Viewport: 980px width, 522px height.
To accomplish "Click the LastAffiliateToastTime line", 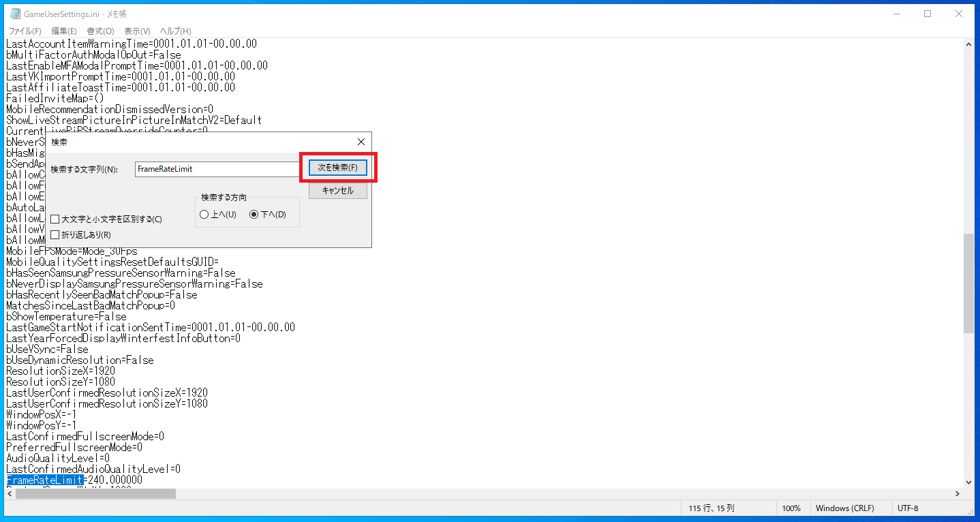I will pos(121,87).
